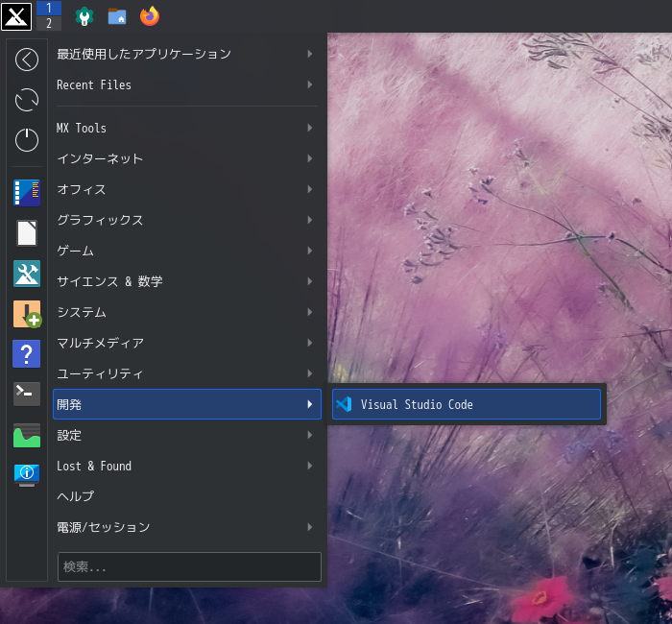This screenshot has width=672, height=624.
Task: Select the highlighted 開発 category
Action: coord(187,404)
